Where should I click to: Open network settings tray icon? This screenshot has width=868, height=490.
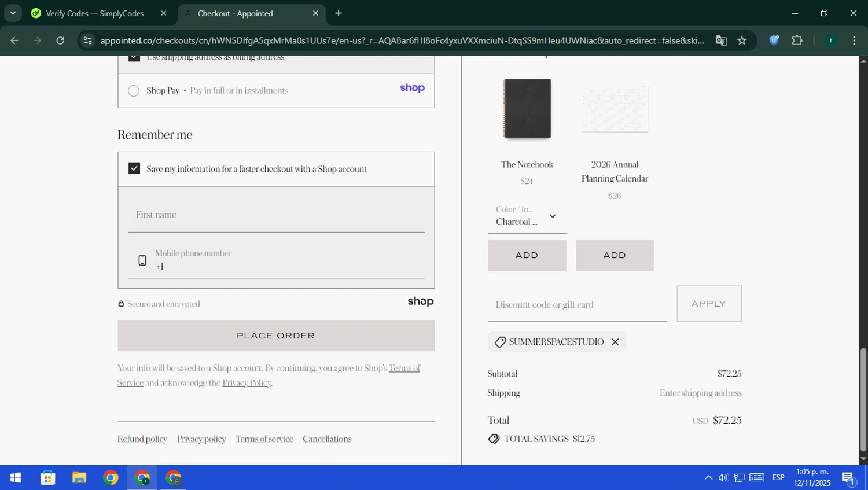(x=740, y=478)
